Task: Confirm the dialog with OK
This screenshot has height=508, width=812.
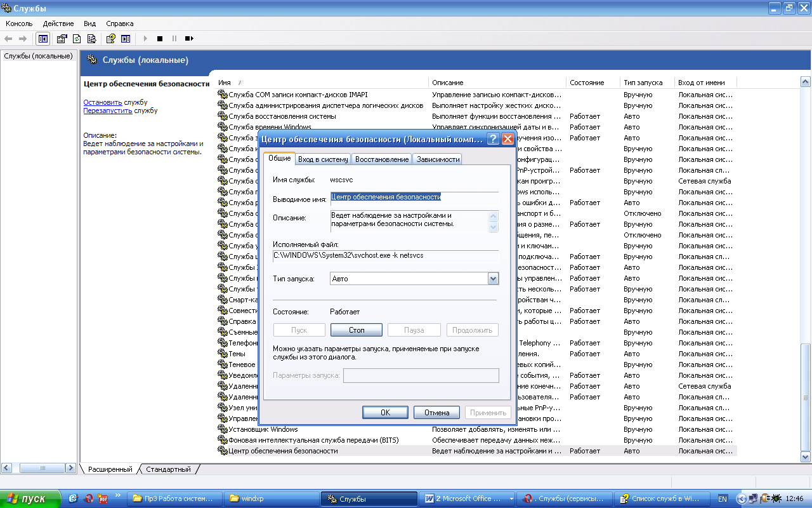Action: click(385, 413)
